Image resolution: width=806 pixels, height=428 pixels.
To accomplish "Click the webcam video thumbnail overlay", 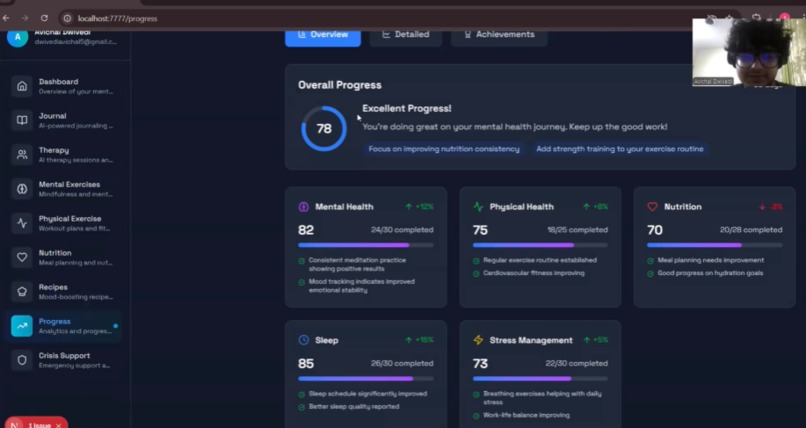I will (x=749, y=52).
